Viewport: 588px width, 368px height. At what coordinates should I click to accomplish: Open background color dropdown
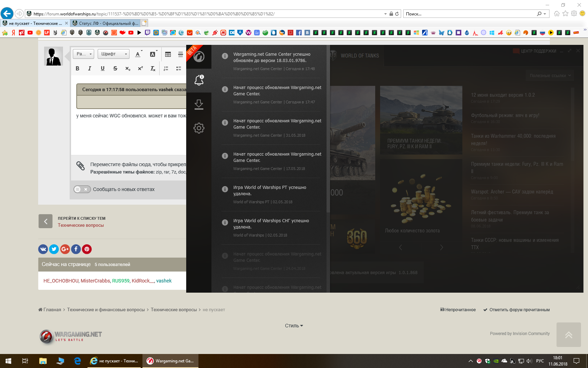[x=154, y=54]
